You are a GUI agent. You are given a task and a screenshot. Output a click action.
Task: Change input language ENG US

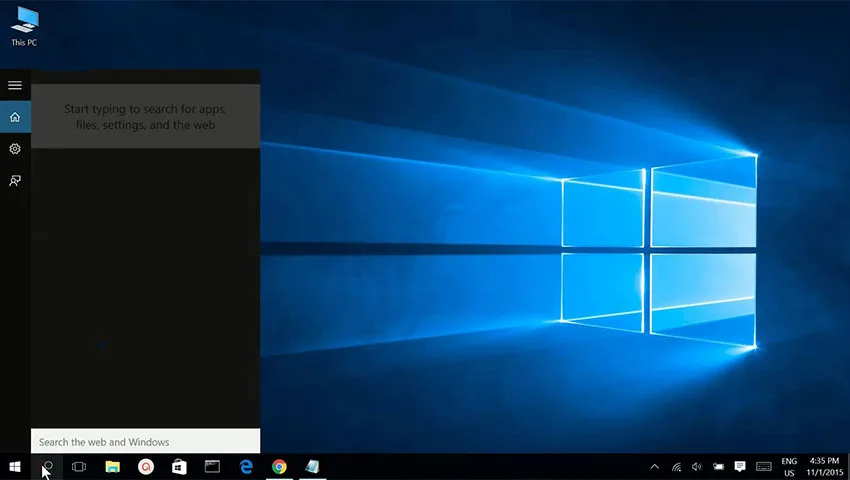(x=789, y=466)
